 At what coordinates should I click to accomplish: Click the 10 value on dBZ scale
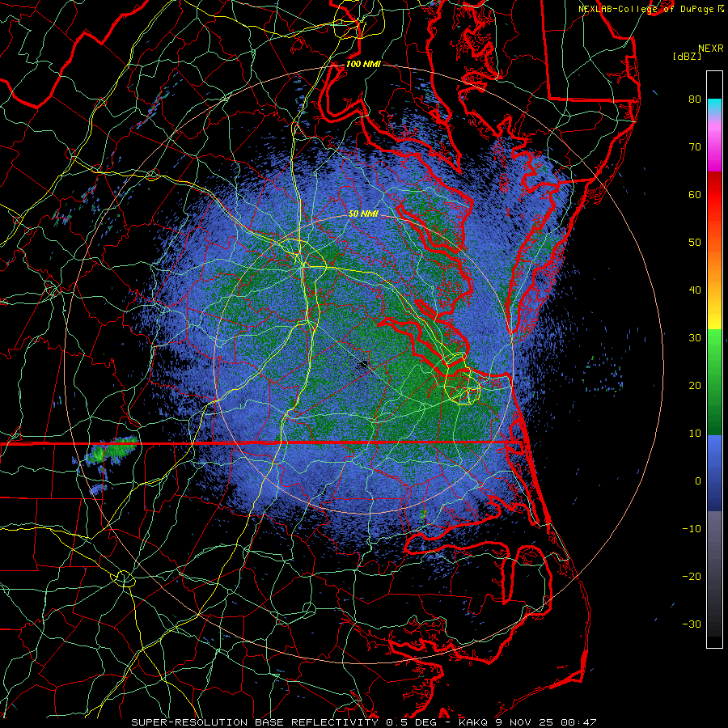click(x=695, y=434)
